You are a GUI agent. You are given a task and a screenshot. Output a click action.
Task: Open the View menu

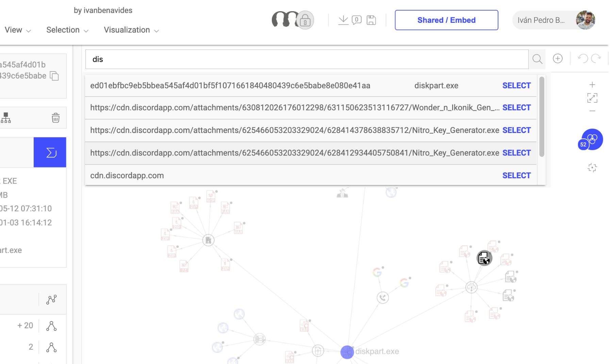[x=18, y=30]
